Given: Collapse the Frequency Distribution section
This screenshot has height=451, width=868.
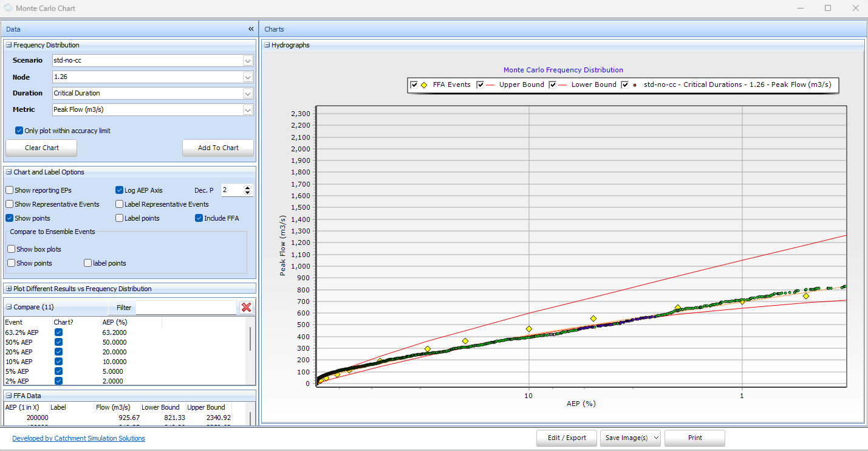Looking at the screenshot, I should coord(9,45).
